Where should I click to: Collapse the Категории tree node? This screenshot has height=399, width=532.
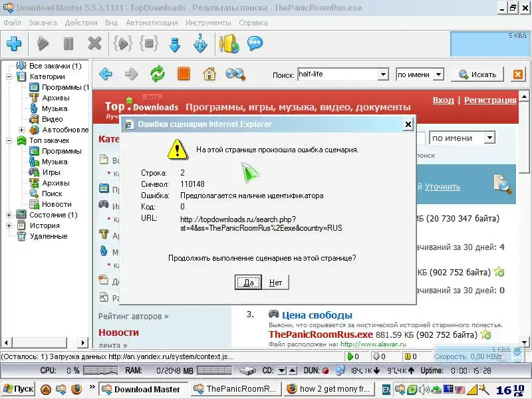point(9,76)
